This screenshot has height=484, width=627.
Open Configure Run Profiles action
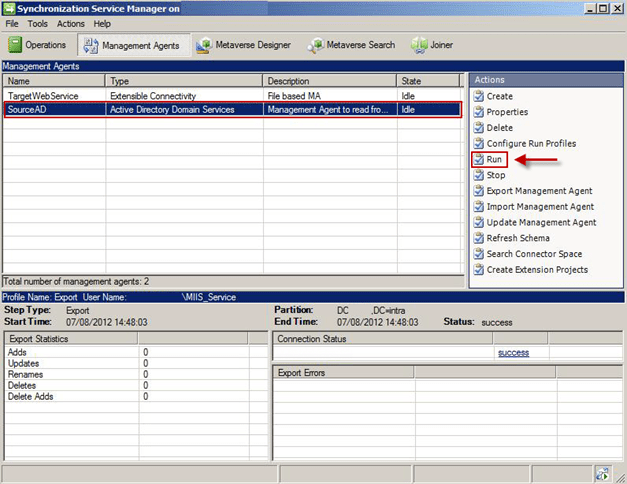tap(531, 144)
